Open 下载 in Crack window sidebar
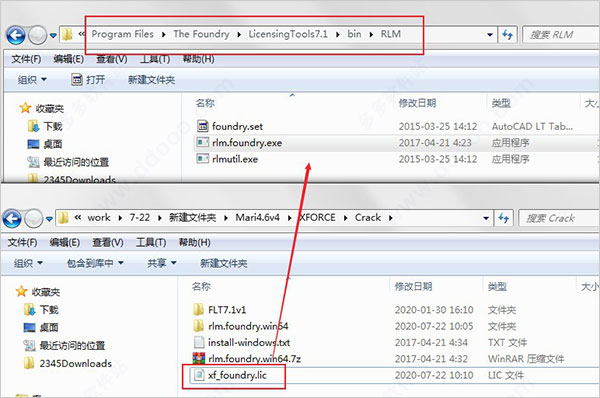Image resolution: width=600 pixels, height=398 pixels. click(49, 310)
